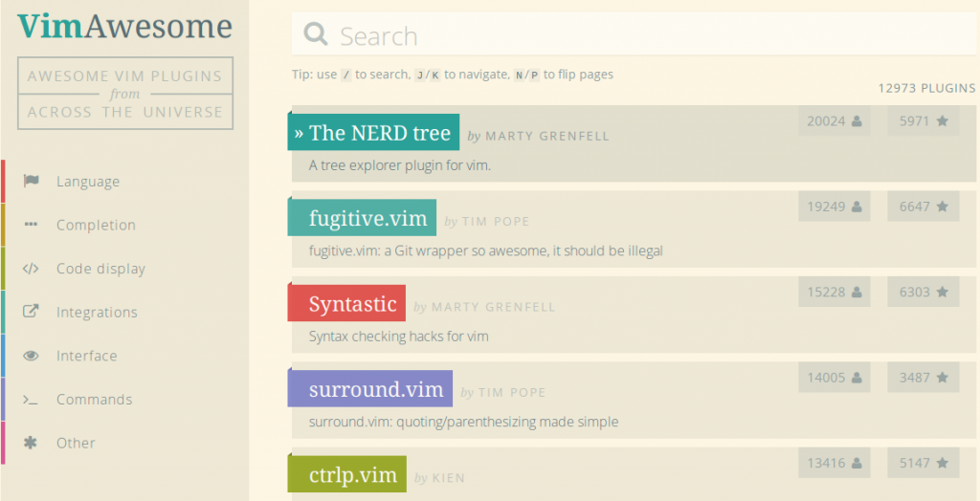Screen dimensions: 980x501
Task: Open the Syntastic plugin
Action: pyautogui.click(x=346, y=304)
